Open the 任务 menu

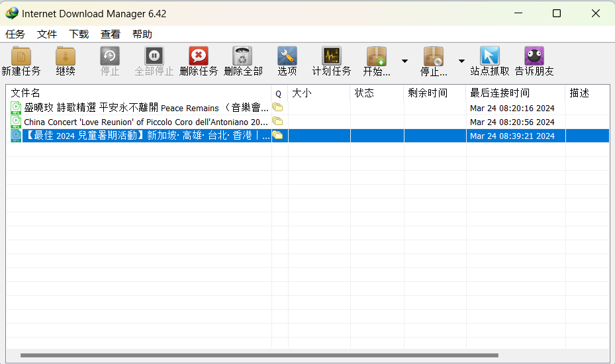(15, 34)
